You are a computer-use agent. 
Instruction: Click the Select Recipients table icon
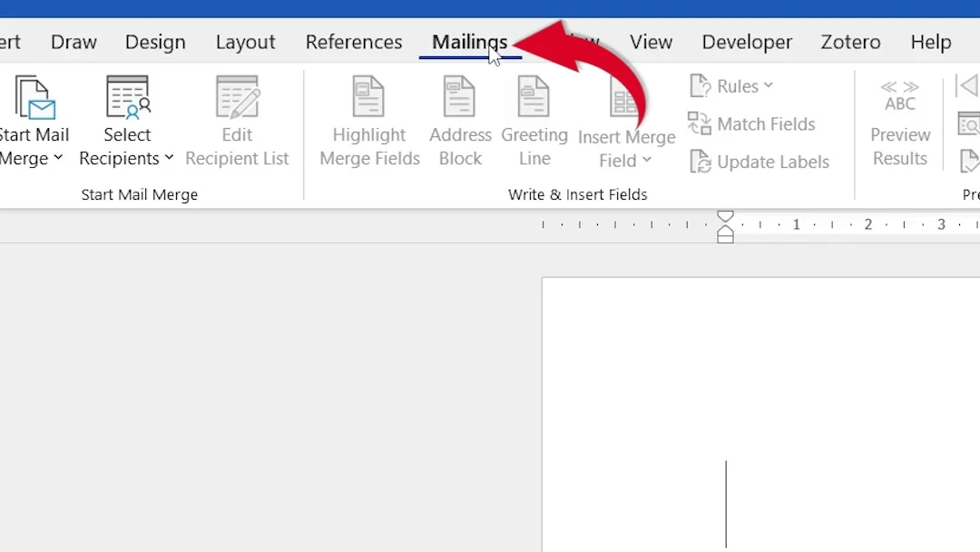coord(128,97)
